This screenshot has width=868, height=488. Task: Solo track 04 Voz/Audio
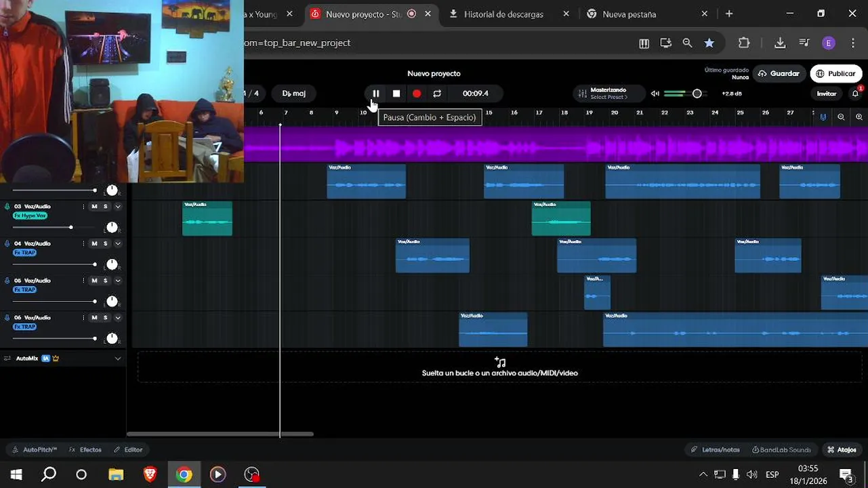pos(105,243)
